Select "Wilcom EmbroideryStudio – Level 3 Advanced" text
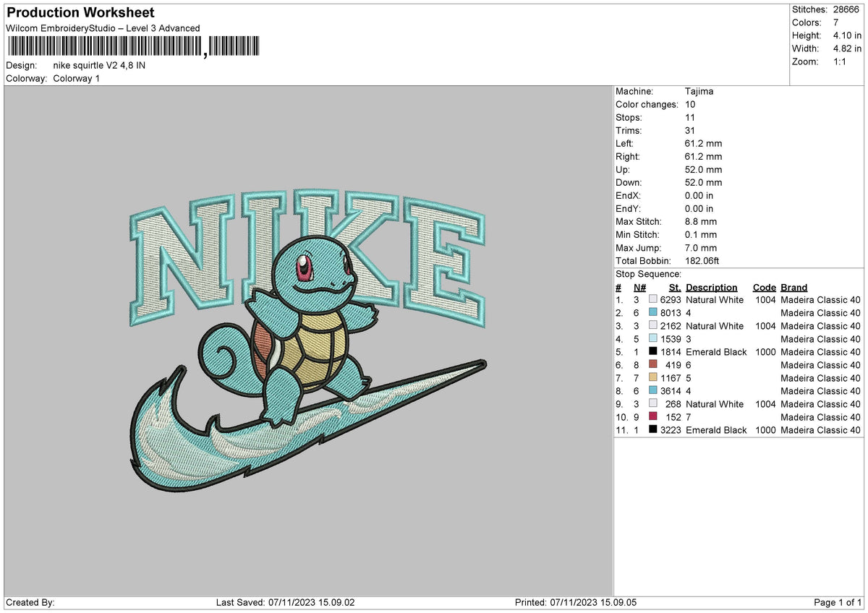Viewport: 868px width, 613px height. tap(103, 28)
